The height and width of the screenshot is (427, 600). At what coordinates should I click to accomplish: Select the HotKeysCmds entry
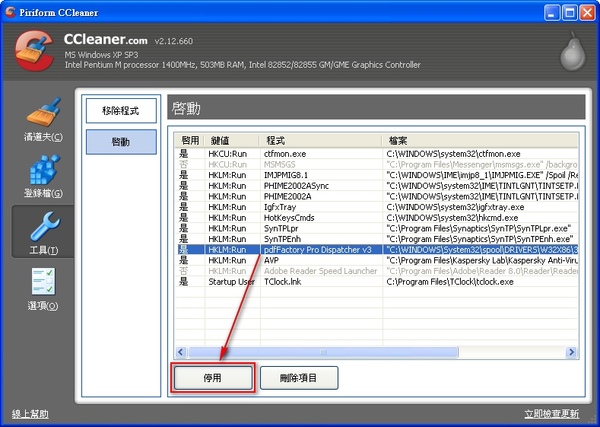[x=377, y=218]
